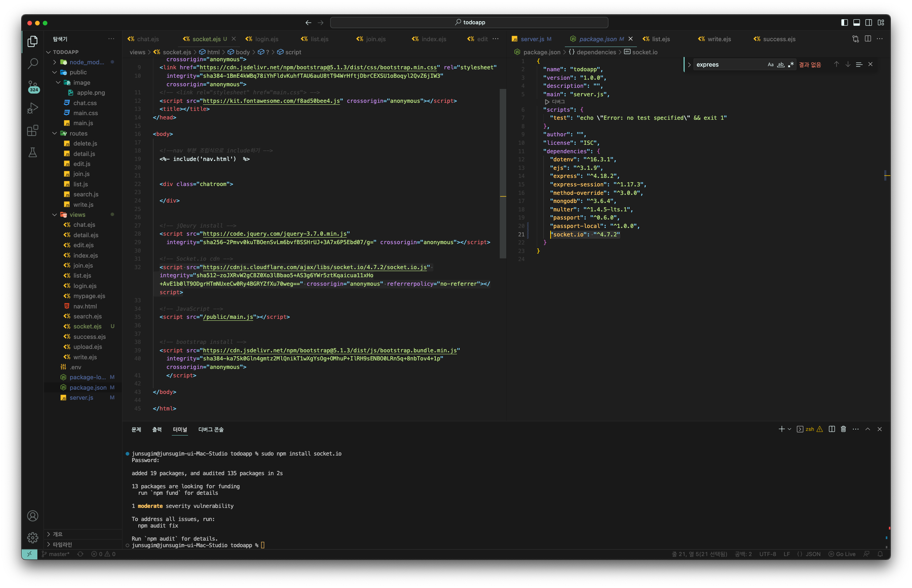Split the terminal panel
The image size is (912, 588).
click(x=832, y=429)
